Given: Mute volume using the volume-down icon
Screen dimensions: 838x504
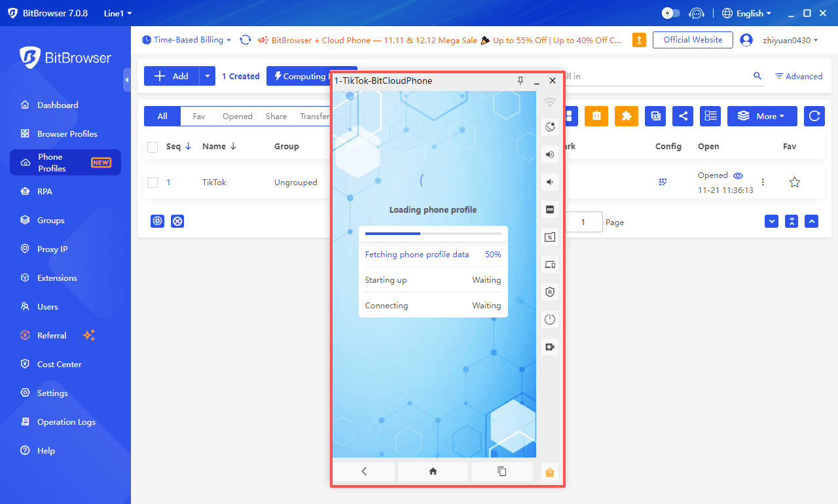Looking at the screenshot, I should [549, 181].
